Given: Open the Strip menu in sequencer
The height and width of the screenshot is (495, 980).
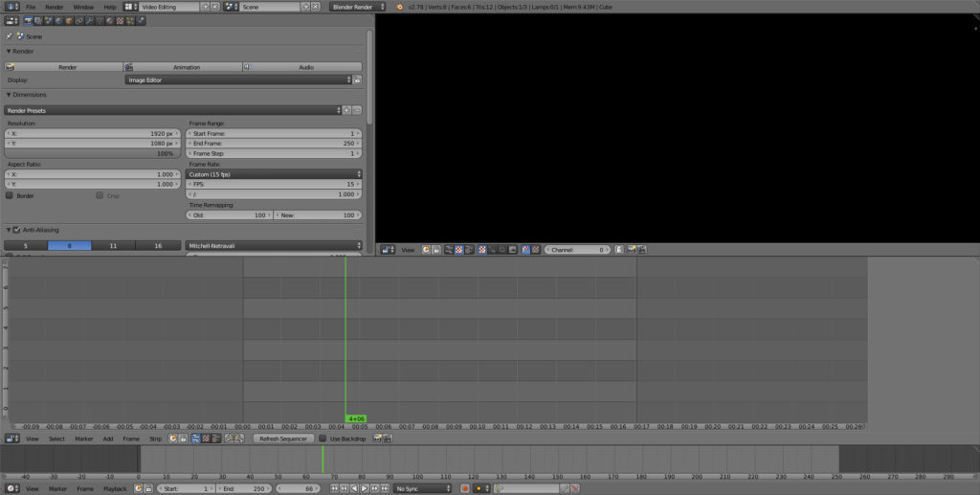Looking at the screenshot, I should 156,439.
